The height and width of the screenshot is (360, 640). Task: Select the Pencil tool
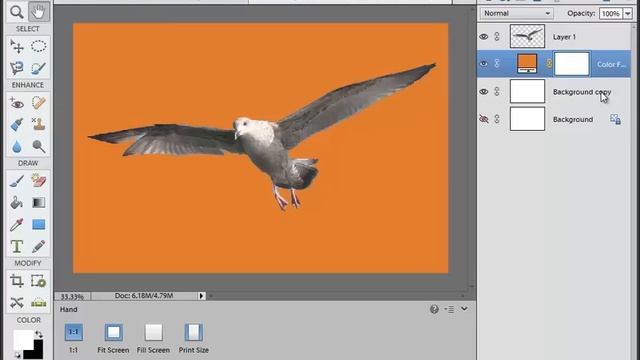pos(39,247)
